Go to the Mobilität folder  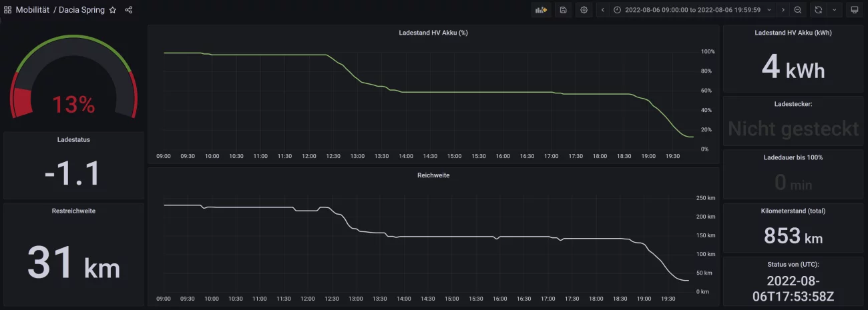33,10
